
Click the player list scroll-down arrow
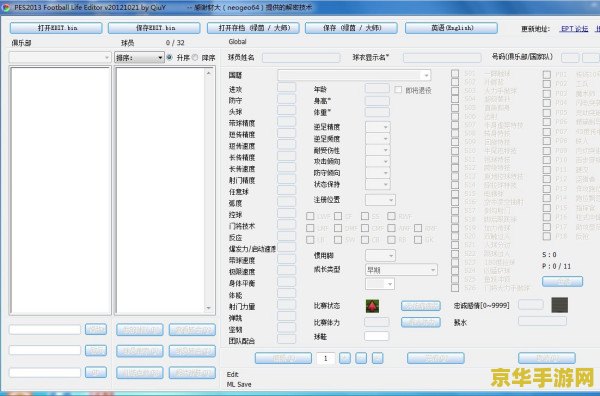(209, 308)
